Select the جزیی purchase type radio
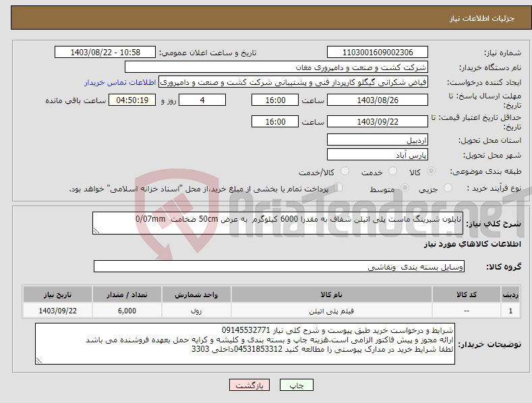Viewport: 532px width, 403px height. pos(448,188)
